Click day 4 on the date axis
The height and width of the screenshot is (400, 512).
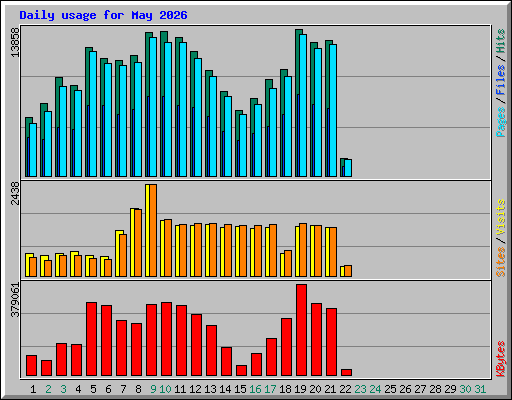(78, 389)
